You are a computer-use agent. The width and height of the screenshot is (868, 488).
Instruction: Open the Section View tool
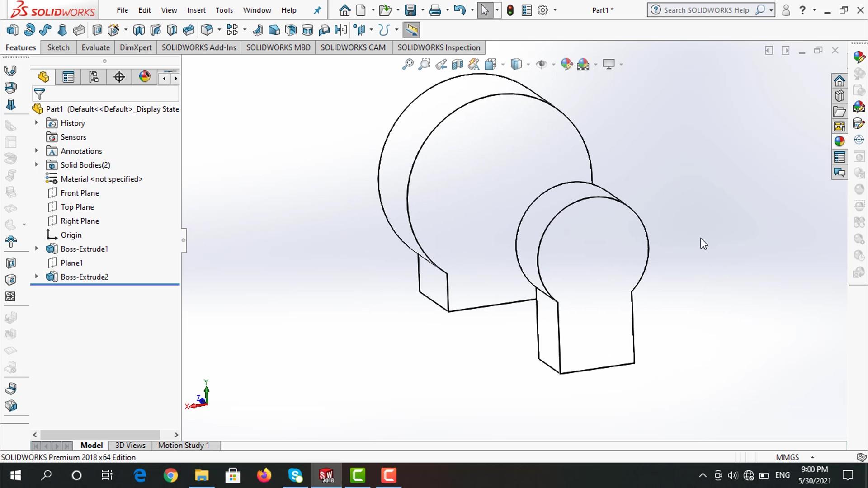(x=458, y=64)
